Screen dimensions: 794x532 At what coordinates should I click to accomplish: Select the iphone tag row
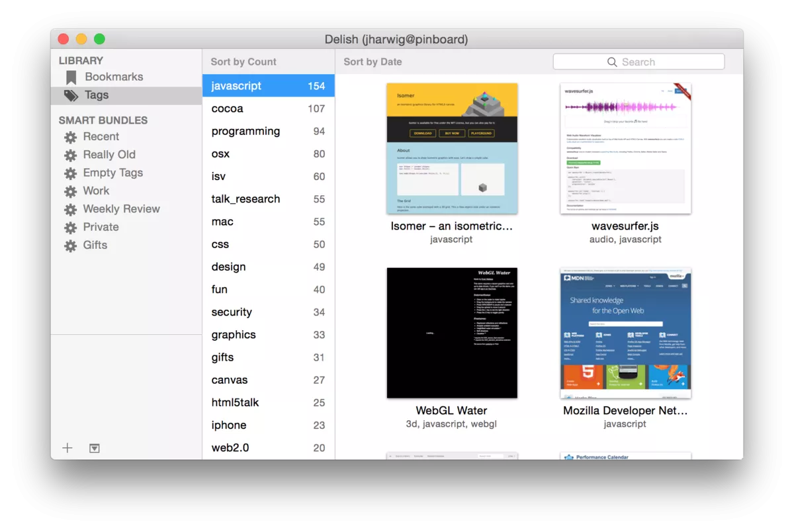269,425
